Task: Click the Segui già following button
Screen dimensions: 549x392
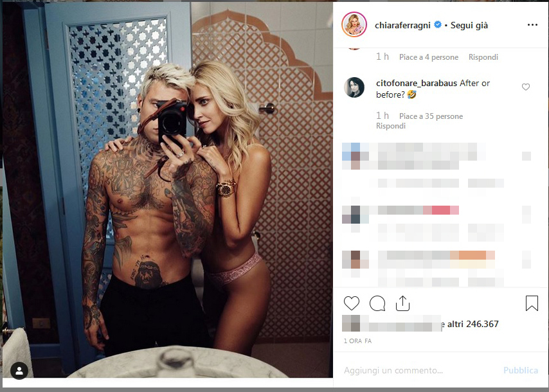Action: click(469, 25)
